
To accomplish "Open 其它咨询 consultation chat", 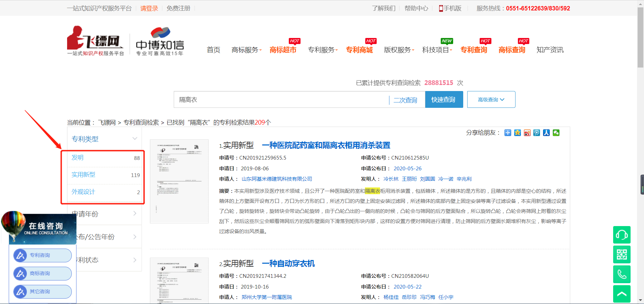I will (43, 292).
